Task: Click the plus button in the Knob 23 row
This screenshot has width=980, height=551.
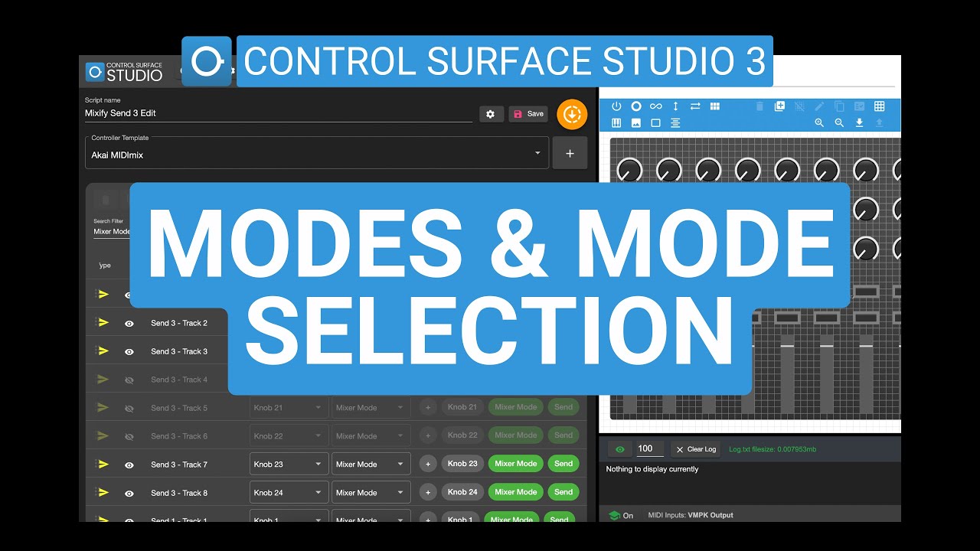Action: 428,464
